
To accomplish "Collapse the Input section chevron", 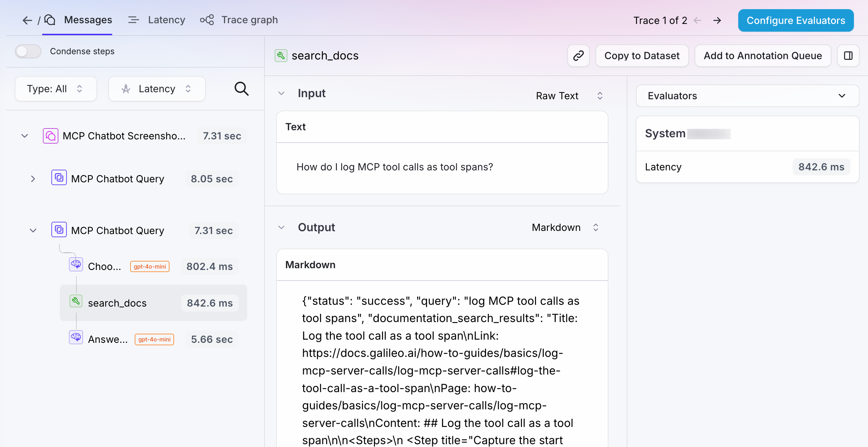I will point(281,93).
